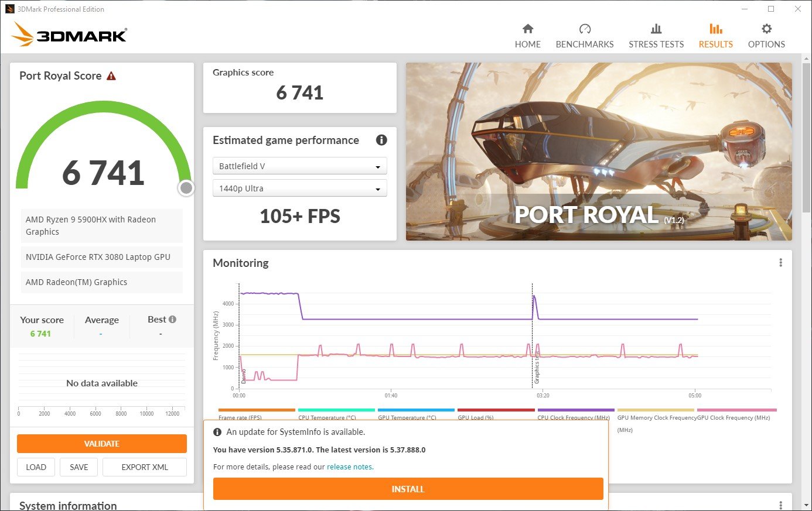Click the No data available message
The width and height of the screenshot is (812, 511).
(x=102, y=383)
